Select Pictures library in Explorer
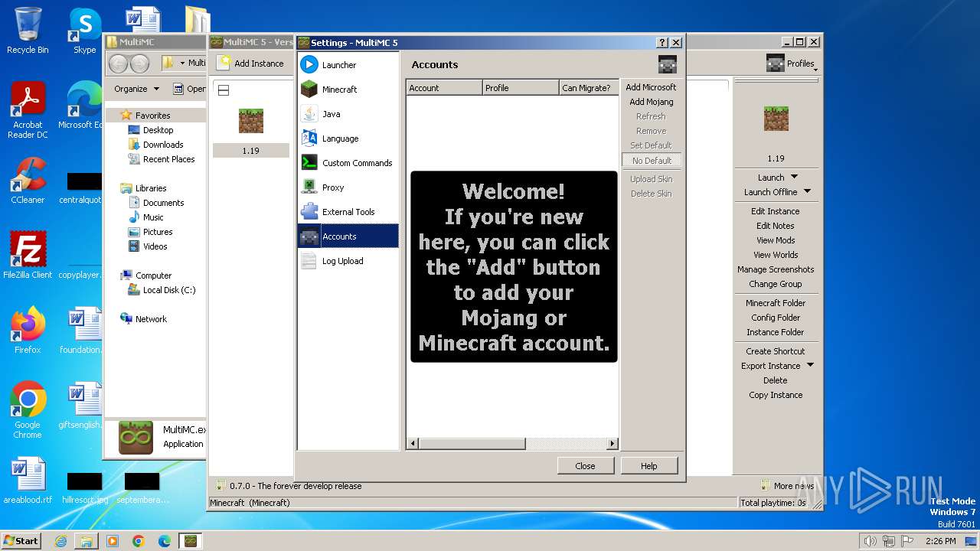The image size is (980, 551). point(157,232)
